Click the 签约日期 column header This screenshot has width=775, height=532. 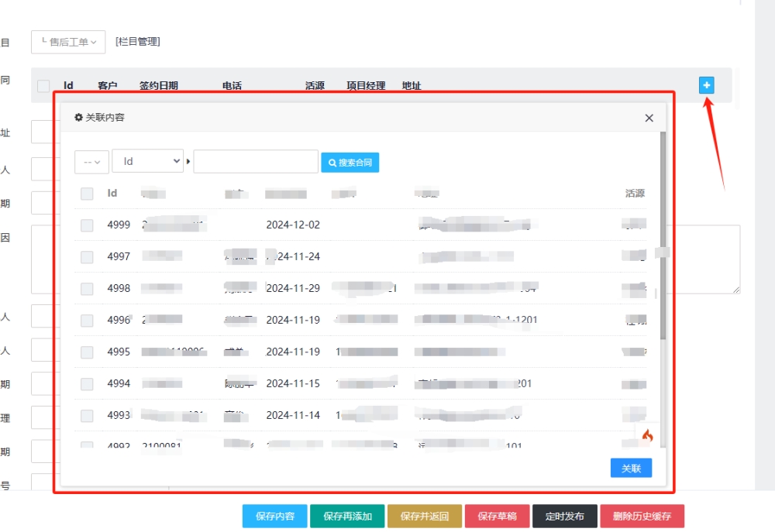click(159, 85)
